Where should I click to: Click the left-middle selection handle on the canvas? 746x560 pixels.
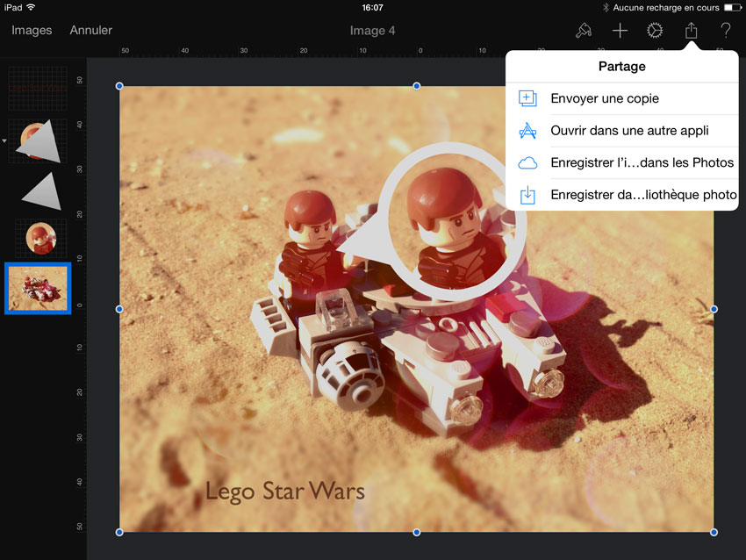point(119,309)
